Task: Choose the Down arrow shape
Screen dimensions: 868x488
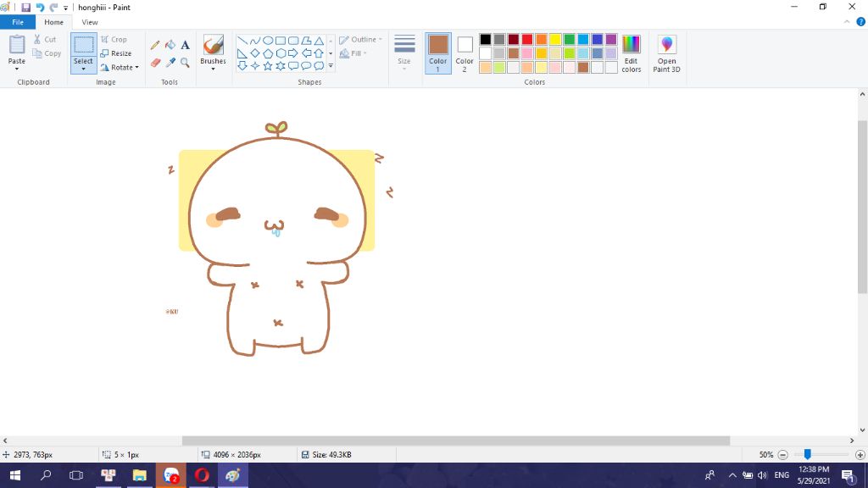Action: pos(242,66)
